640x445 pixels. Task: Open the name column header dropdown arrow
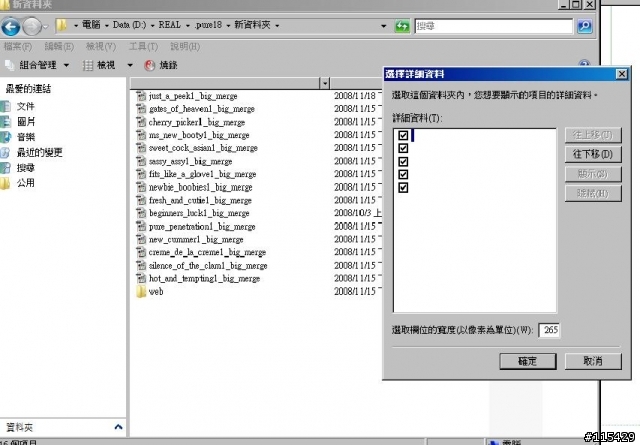point(325,83)
